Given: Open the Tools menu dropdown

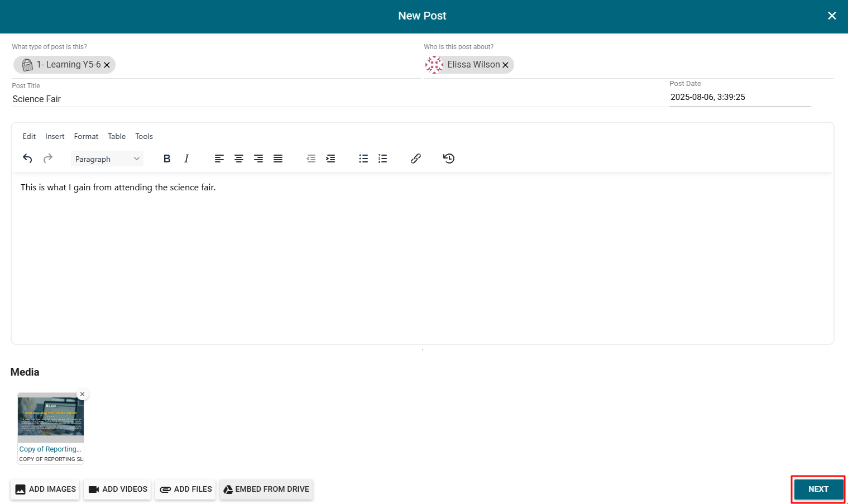Looking at the screenshot, I should pyautogui.click(x=144, y=136).
